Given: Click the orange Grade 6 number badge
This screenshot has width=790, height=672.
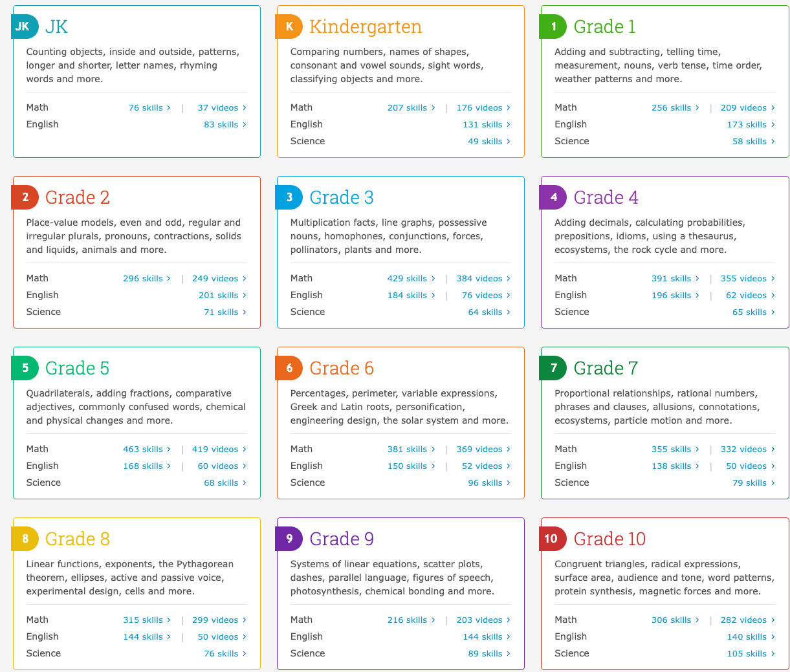Looking at the screenshot, I should click(289, 368).
